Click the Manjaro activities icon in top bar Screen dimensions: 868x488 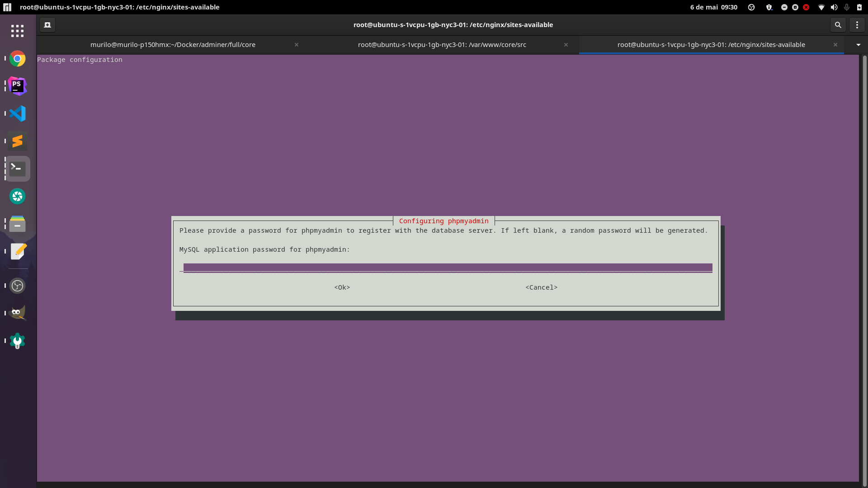click(7, 7)
